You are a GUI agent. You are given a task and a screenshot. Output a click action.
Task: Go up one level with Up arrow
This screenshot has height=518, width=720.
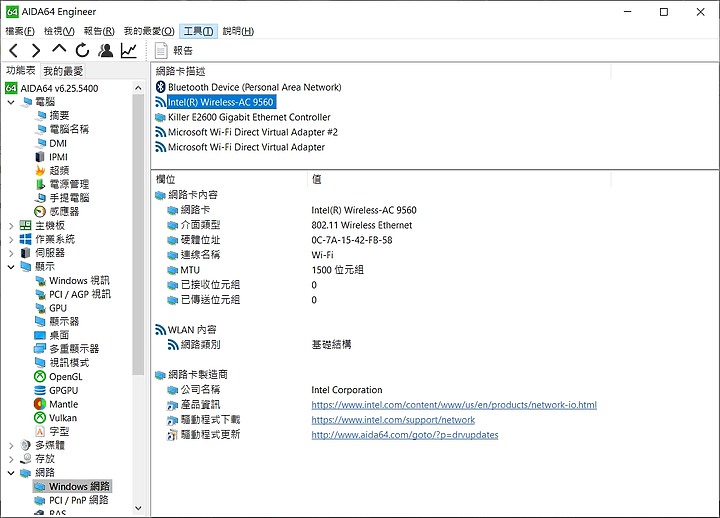[x=59, y=49]
